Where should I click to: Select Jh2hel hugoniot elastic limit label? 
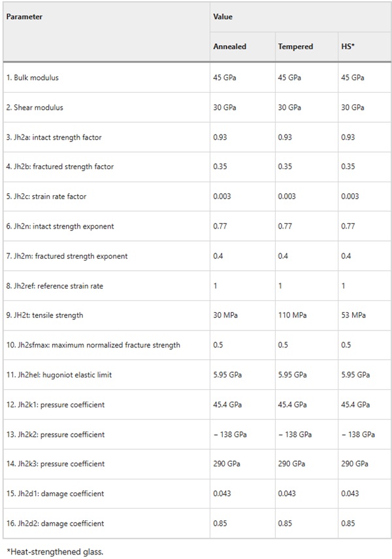59,375
